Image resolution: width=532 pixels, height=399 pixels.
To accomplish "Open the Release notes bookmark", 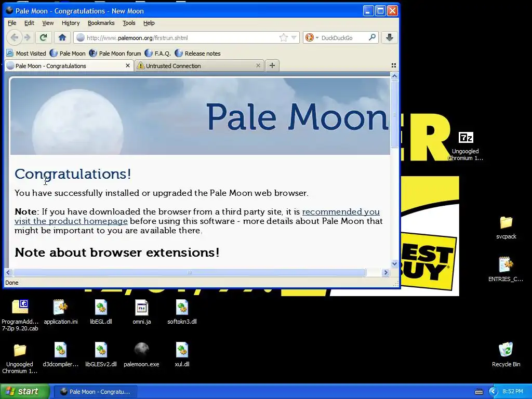I will (x=198, y=54).
